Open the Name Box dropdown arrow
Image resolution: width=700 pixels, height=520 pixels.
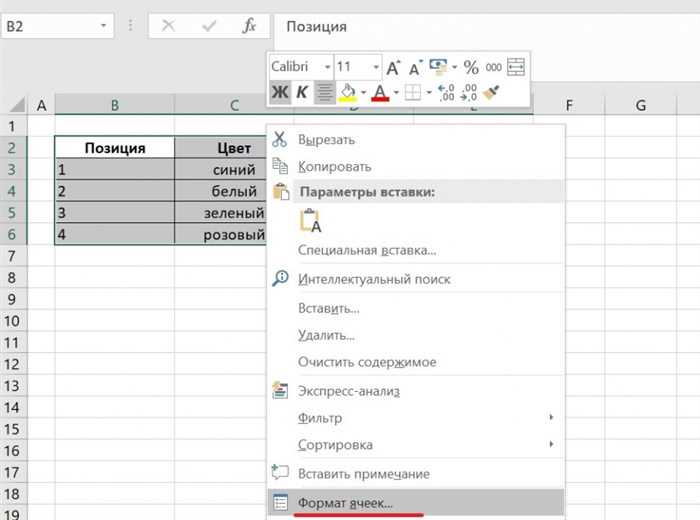point(104,26)
